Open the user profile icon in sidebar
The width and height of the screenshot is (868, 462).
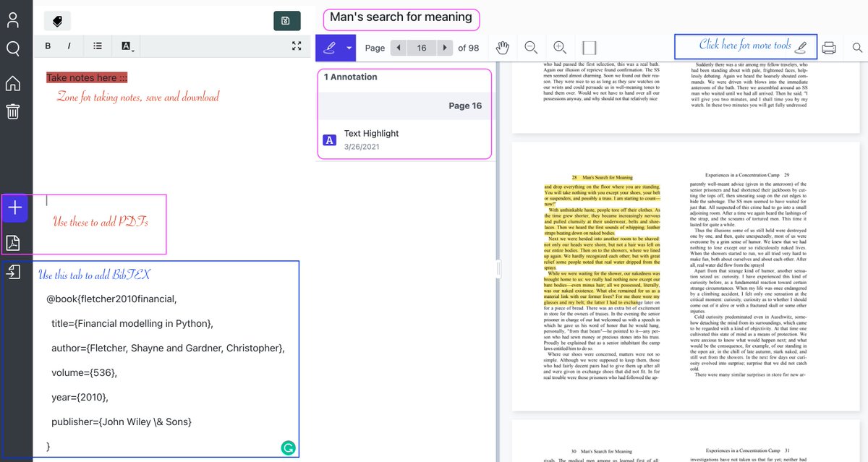coord(13,20)
